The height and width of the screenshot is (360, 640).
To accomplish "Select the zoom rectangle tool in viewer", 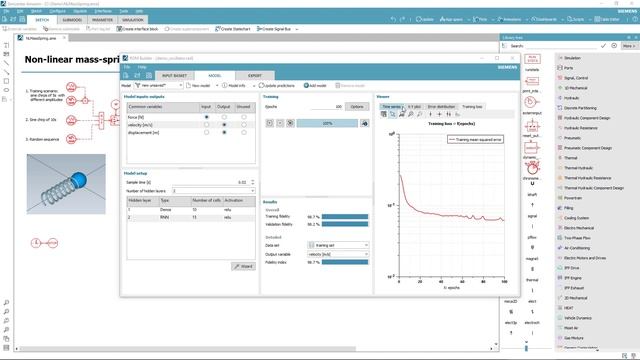I will point(393,115).
